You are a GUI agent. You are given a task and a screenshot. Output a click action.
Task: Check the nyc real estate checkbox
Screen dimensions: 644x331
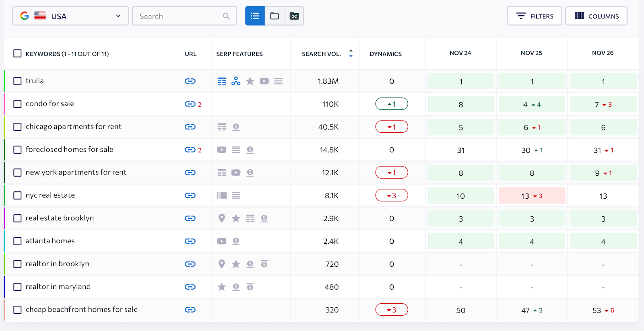(17, 195)
